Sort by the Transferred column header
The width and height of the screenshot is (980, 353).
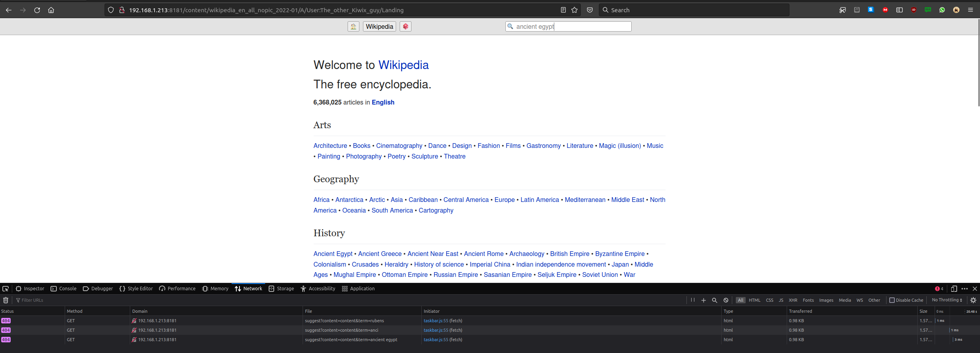coord(852,311)
